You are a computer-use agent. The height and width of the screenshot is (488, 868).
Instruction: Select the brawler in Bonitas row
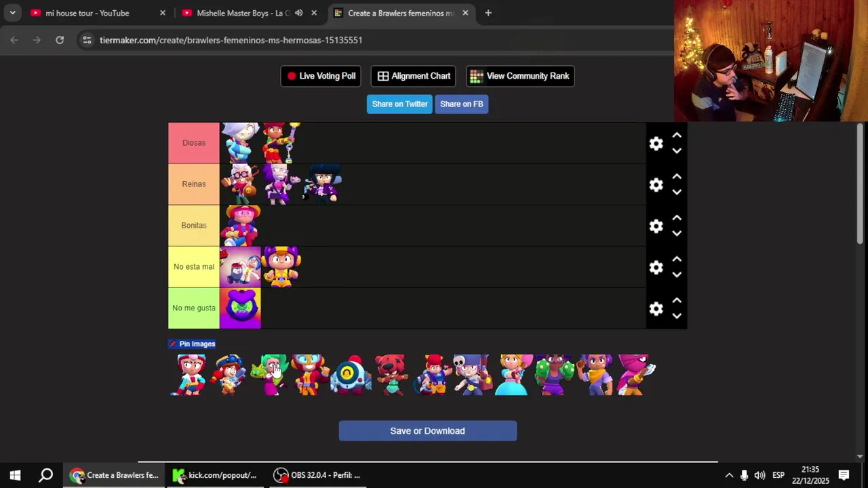tap(240, 226)
